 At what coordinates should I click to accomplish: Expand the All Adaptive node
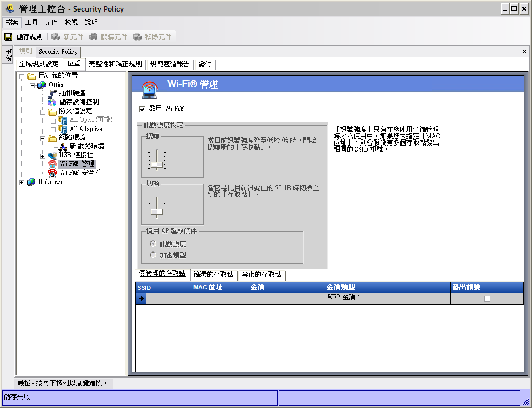(53, 130)
